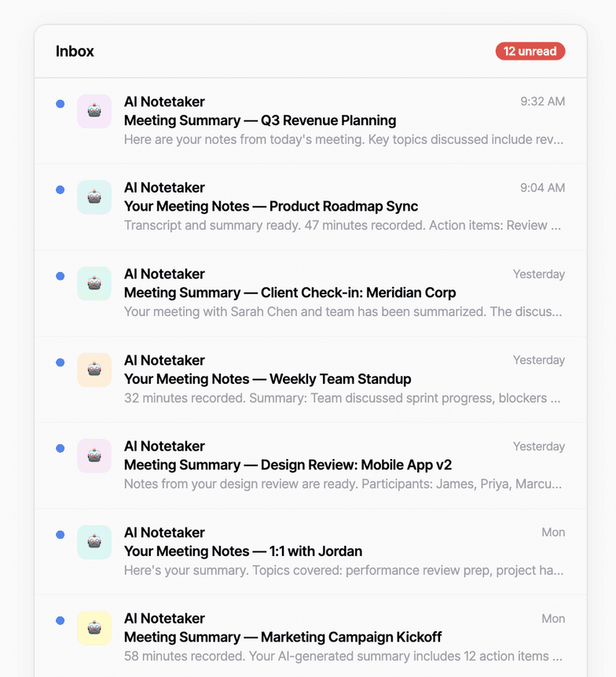Open email Meeting Summary — Q3 Revenue Planning
This screenshot has height=677, width=616.
pyautogui.click(x=310, y=121)
